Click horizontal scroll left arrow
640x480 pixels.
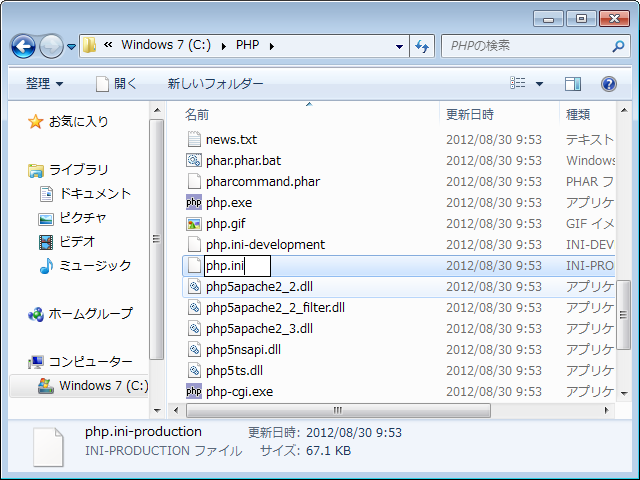176,410
